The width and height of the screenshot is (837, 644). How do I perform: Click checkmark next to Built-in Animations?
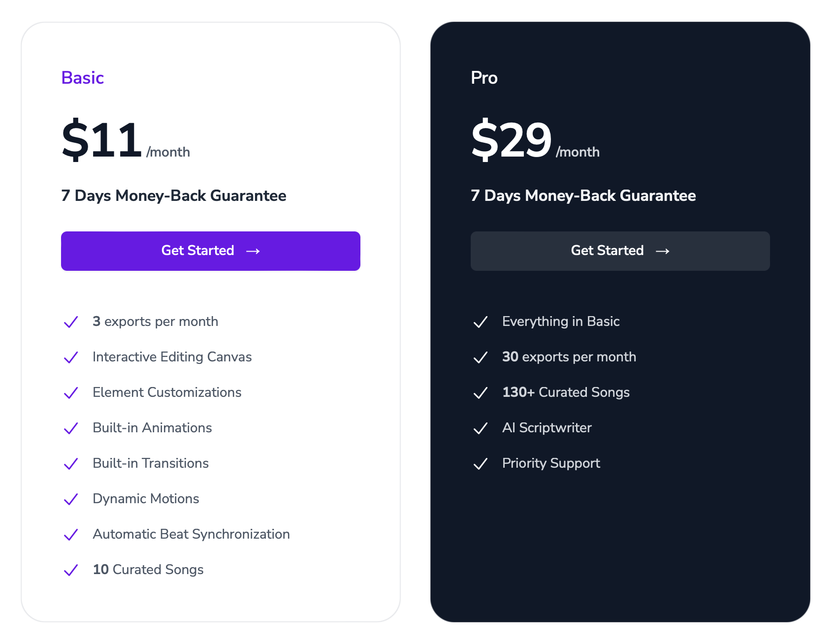click(71, 428)
